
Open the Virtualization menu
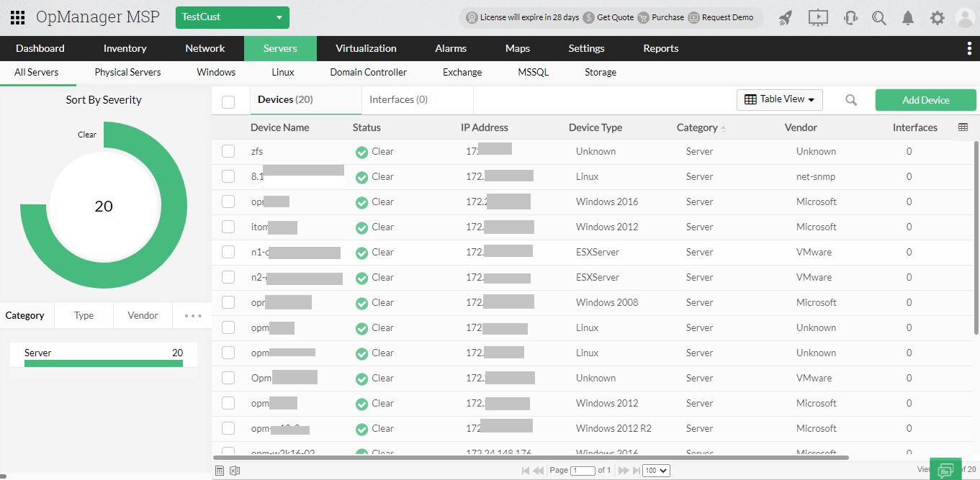click(366, 48)
